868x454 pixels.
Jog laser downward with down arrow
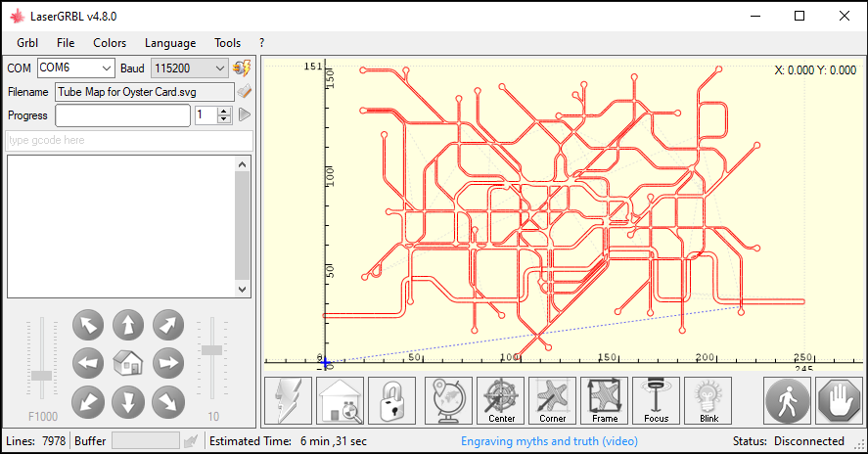pyautogui.click(x=128, y=402)
